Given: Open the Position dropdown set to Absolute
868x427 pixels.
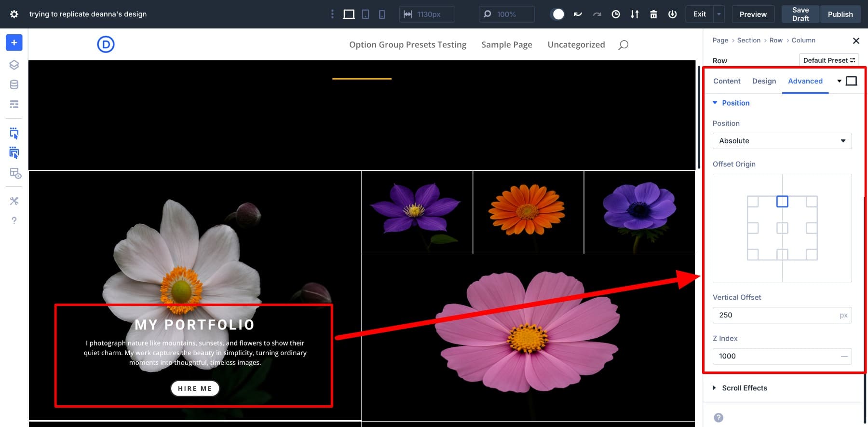Looking at the screenshot, I should tap(782, 141).
